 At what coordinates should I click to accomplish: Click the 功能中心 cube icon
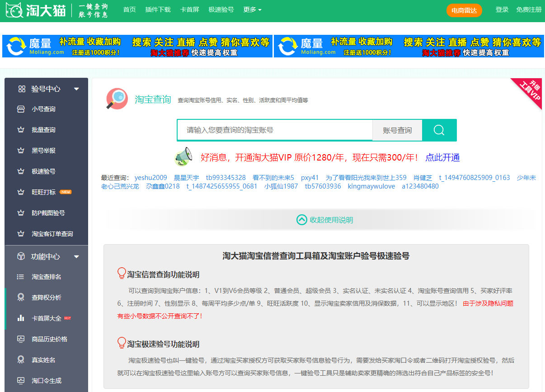(x=21, y=256)
